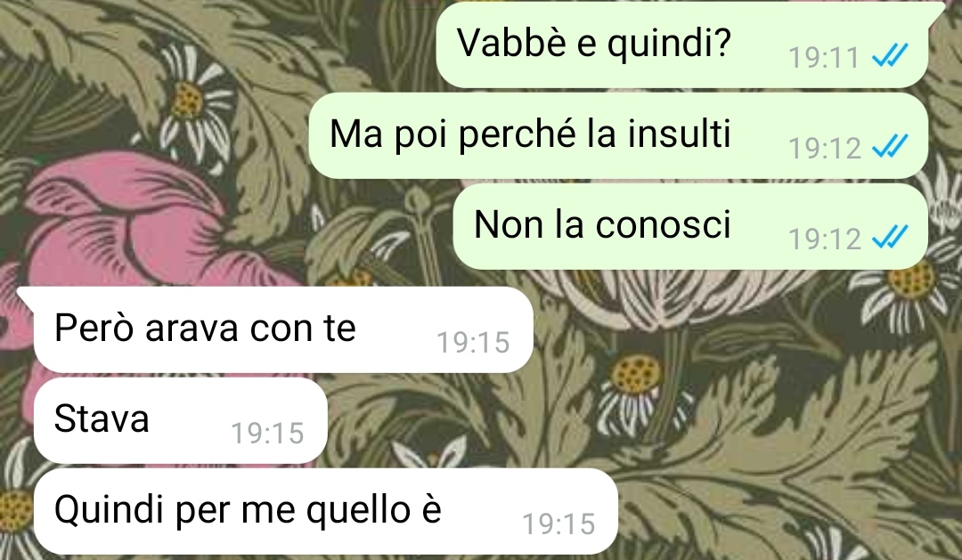Image resolution: width=962 pixels, height=560 pixels.
Task: Click the 19:12 timestamp on 'Ma poi perché la insulti'
Action: [824, 149]
